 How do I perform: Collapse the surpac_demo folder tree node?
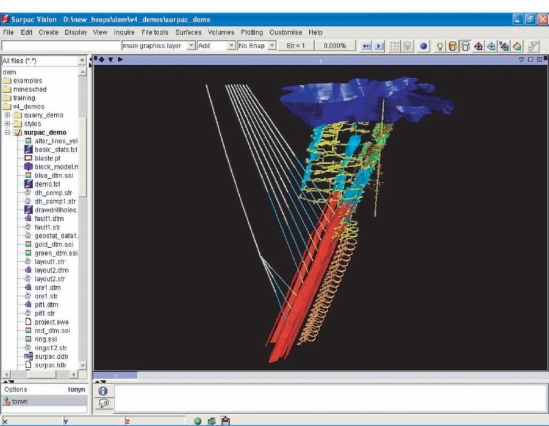coord(7,132)
